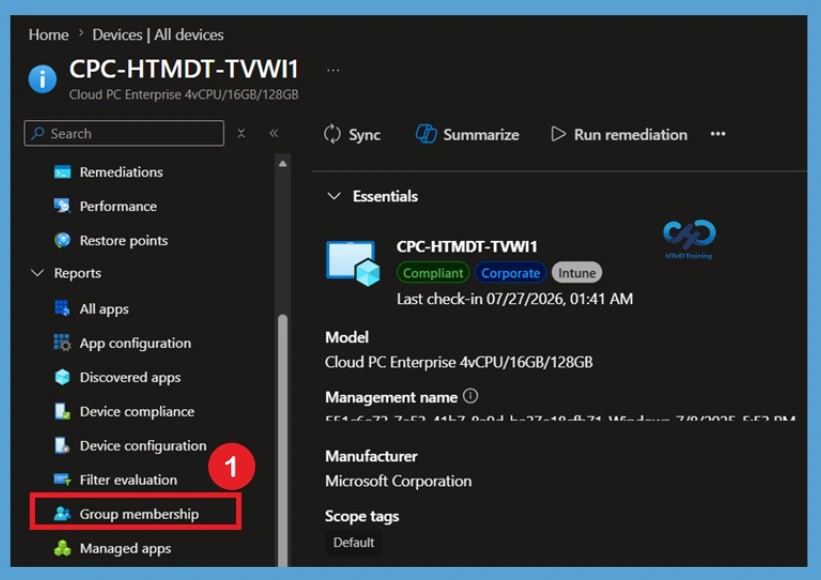Click the Sync button label
The width and height of the screenshot is (821, 580).
[364, 135]
